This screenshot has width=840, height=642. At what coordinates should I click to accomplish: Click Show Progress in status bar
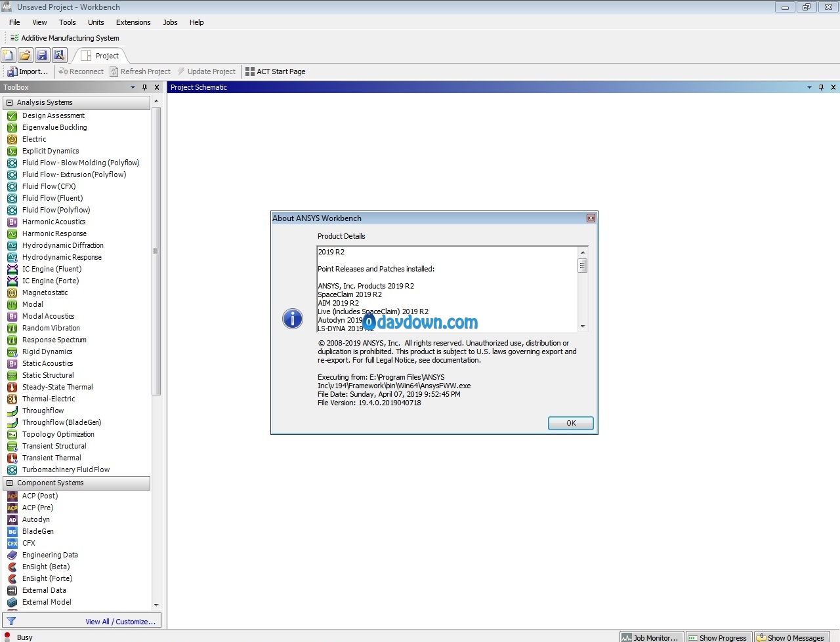point(719,637)
